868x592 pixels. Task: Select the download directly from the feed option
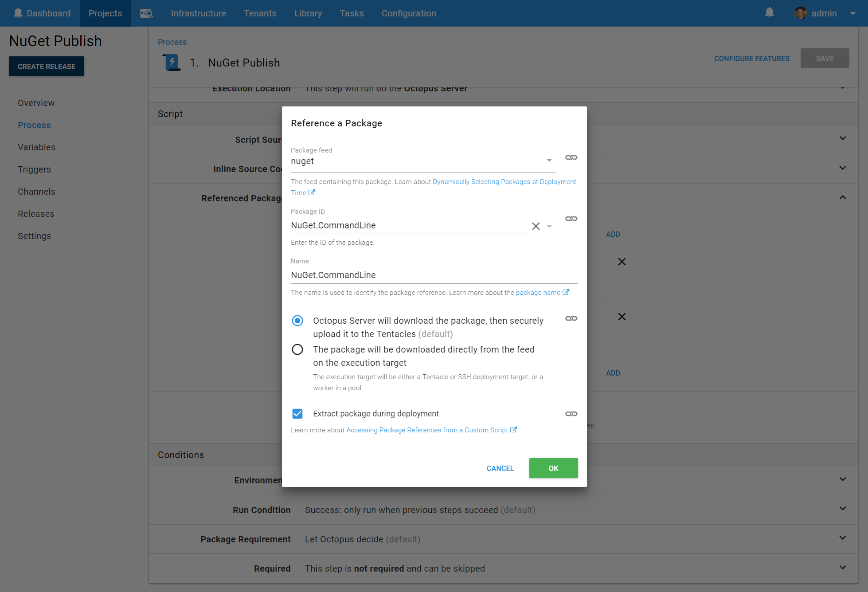tap(297, 349)
